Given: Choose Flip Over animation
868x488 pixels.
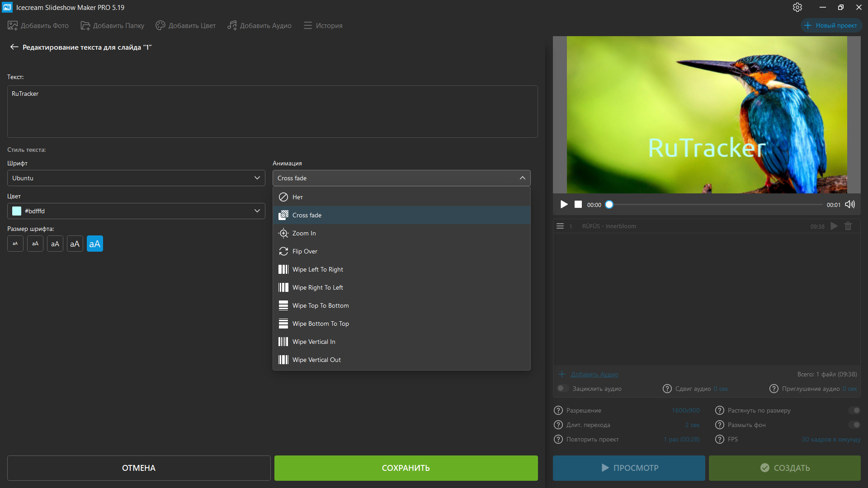Looking at the screenshot, I should 401,251.
